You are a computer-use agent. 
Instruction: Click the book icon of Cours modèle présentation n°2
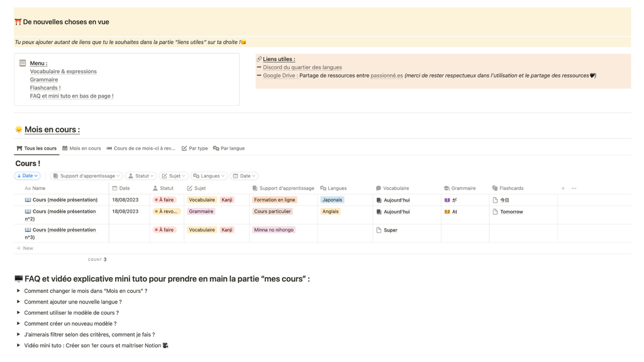[28, 211]
